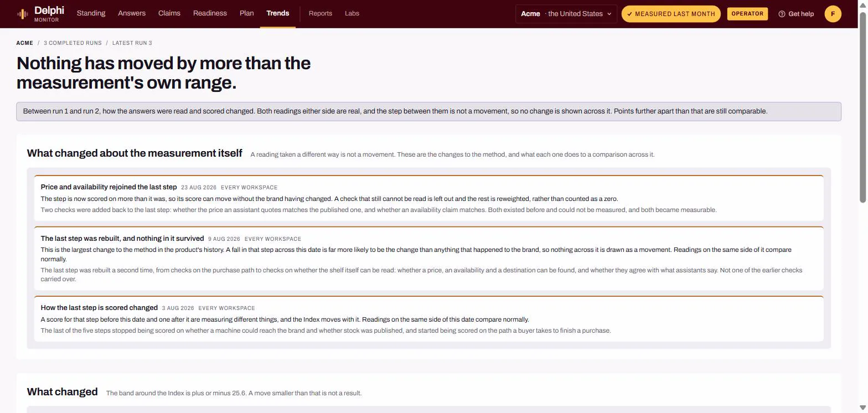Select 'The last step was rebuilt' entry title
The height and width of the screenshot is (413, 868).
click(122, 239)
